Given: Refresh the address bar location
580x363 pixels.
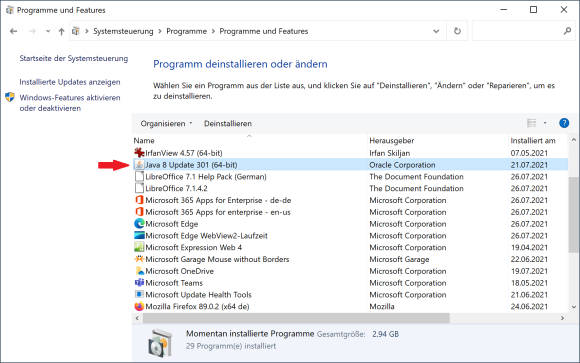Looking at the screenshot, I should [457, 31].
